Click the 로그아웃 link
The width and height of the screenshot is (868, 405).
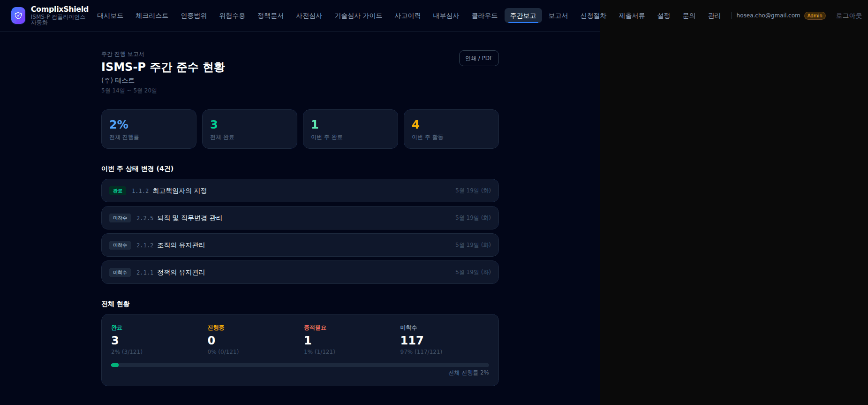[849, 15]
